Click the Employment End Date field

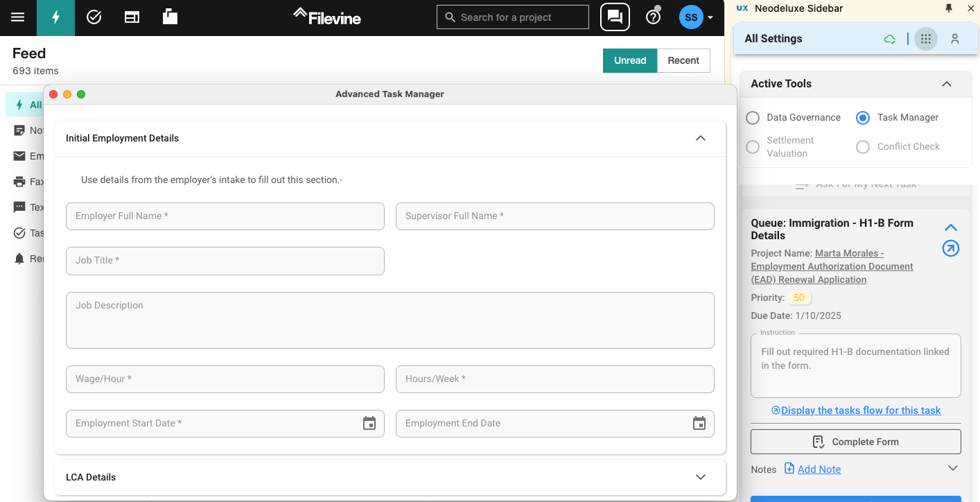555,424
